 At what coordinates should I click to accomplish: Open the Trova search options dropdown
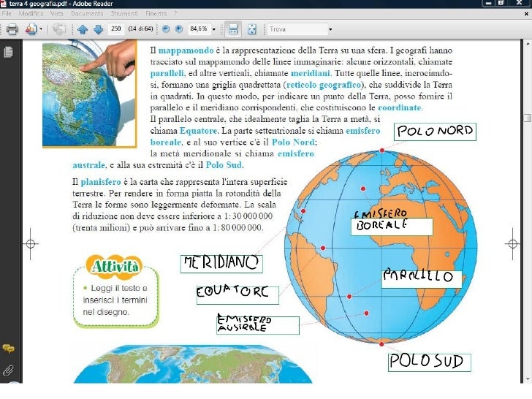pos(330,29)
